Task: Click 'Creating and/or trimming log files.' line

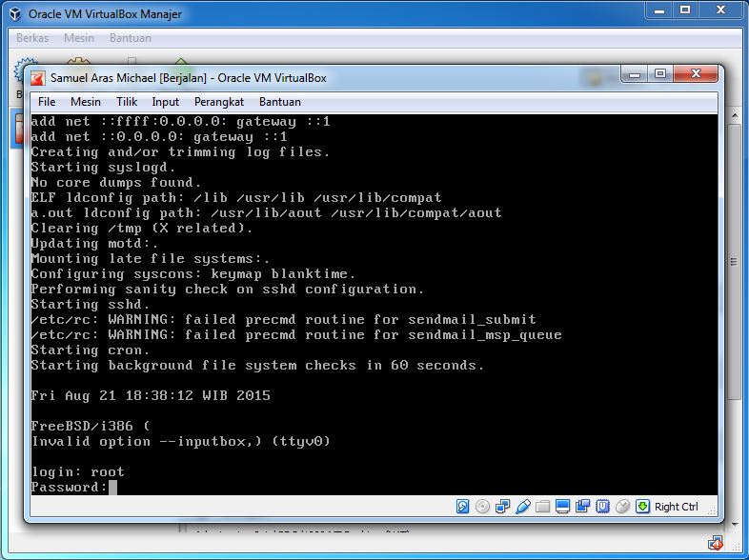Action: point(180,151)
